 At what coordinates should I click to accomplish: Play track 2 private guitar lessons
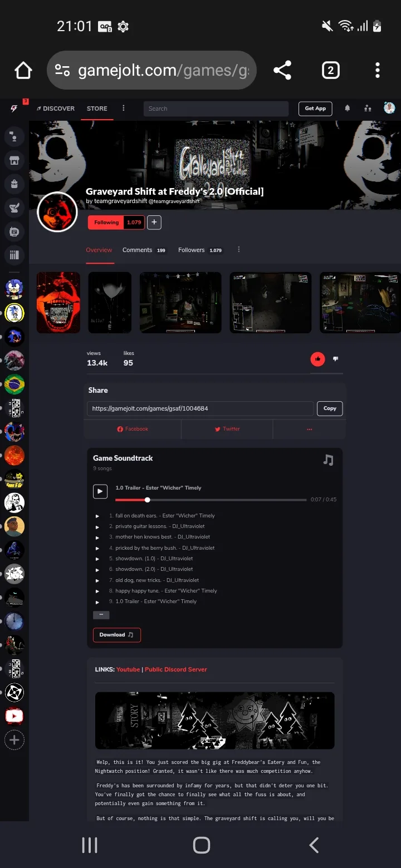coord(97,527)
